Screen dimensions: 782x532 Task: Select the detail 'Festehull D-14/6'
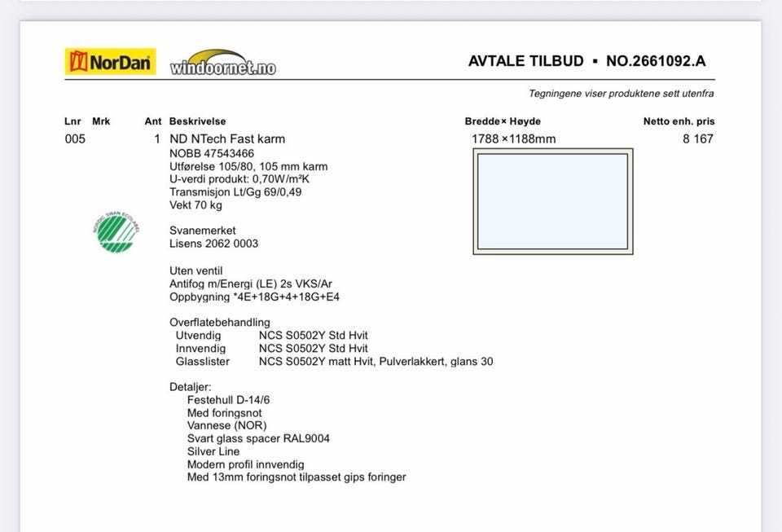(228, 400)
